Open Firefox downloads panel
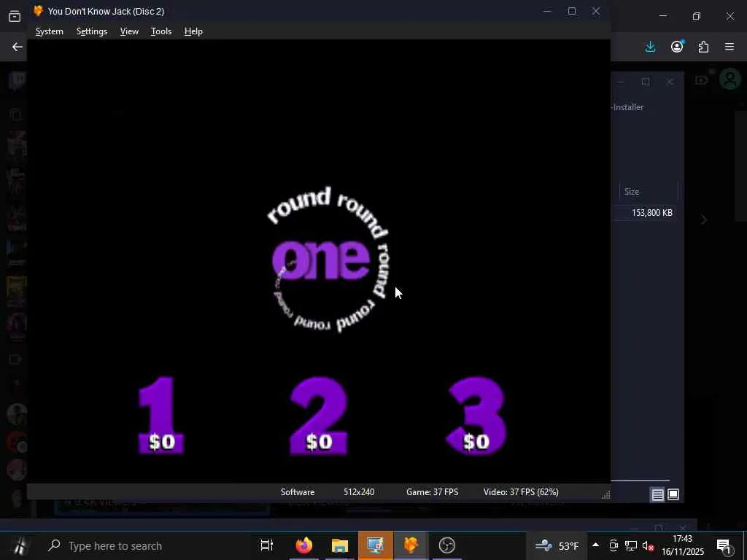 650,47
